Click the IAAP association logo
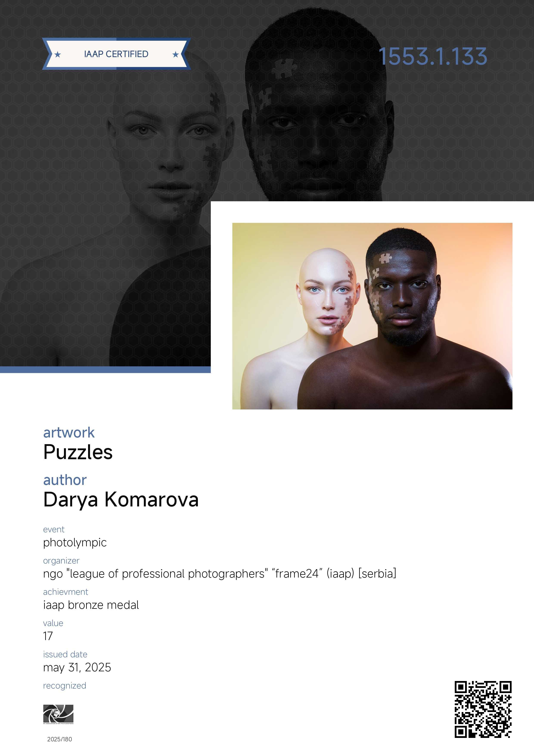This screenshot has width=534, height=756. coord(58,714)
